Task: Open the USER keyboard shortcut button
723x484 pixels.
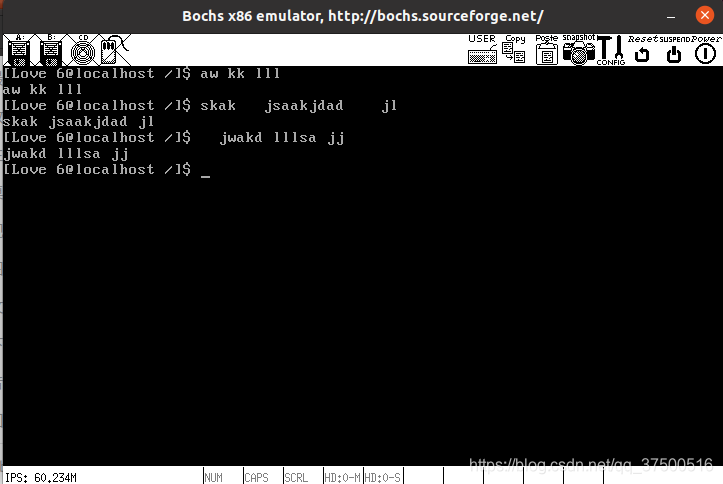Action: [482, 50]
